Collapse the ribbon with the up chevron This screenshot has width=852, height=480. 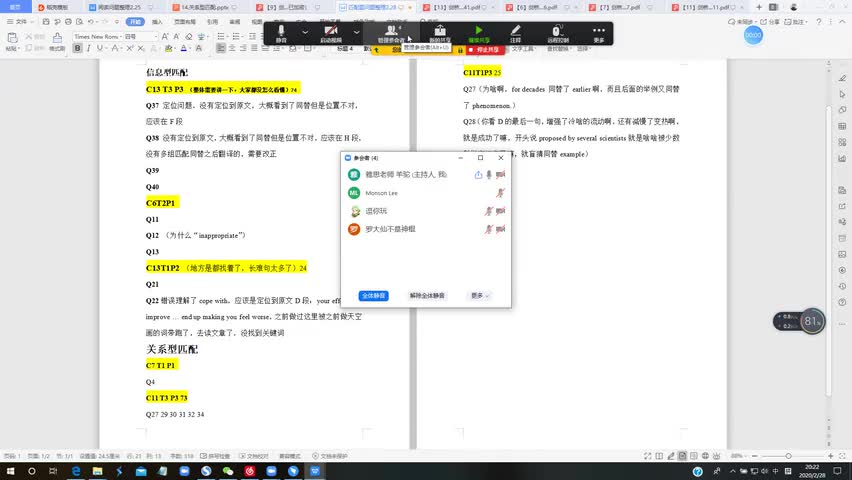click(842, 22)
